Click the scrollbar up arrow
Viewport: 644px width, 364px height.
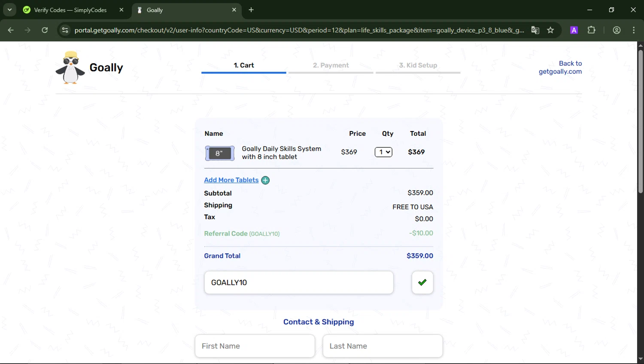[x=641, y=45]
